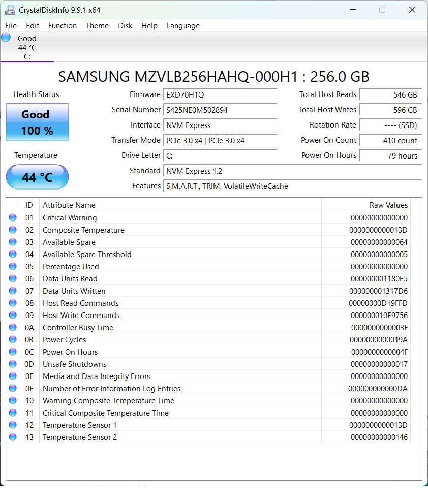The image size is (428, 504).
Task: Click the Firmware field EXD70H1Q
Action: 220,95
